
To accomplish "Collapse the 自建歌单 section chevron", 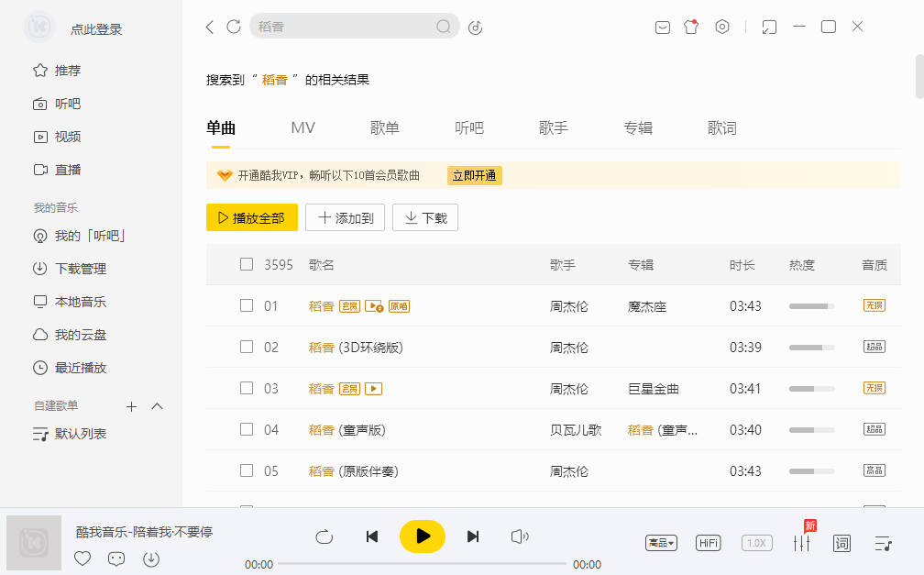I will coord(157,406).
